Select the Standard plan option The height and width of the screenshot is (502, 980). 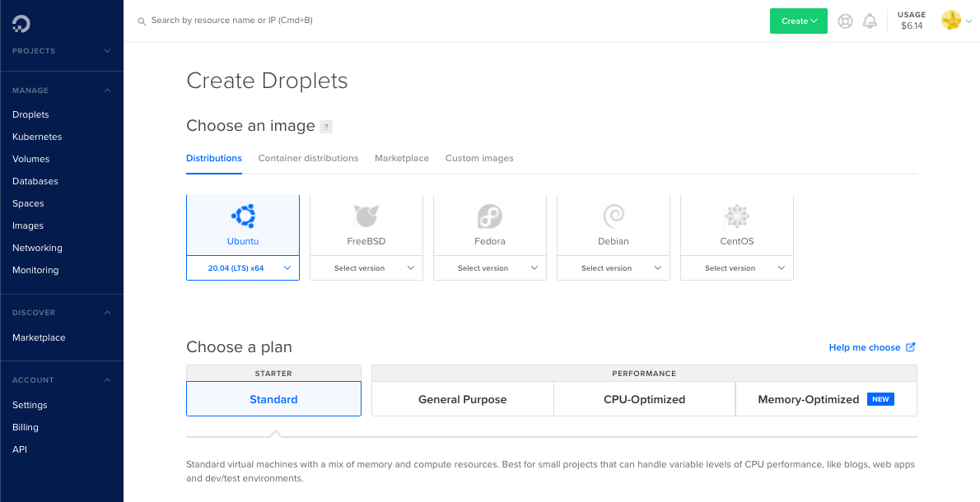pos(273,398)
